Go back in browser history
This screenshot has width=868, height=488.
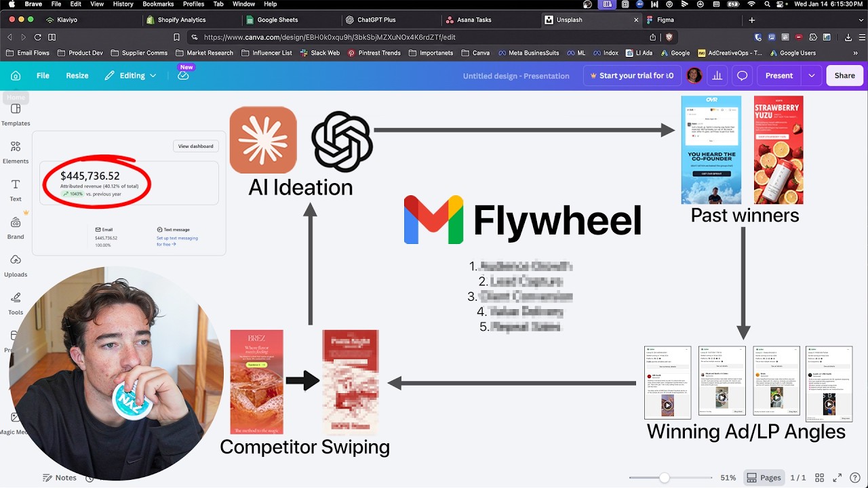9,37
